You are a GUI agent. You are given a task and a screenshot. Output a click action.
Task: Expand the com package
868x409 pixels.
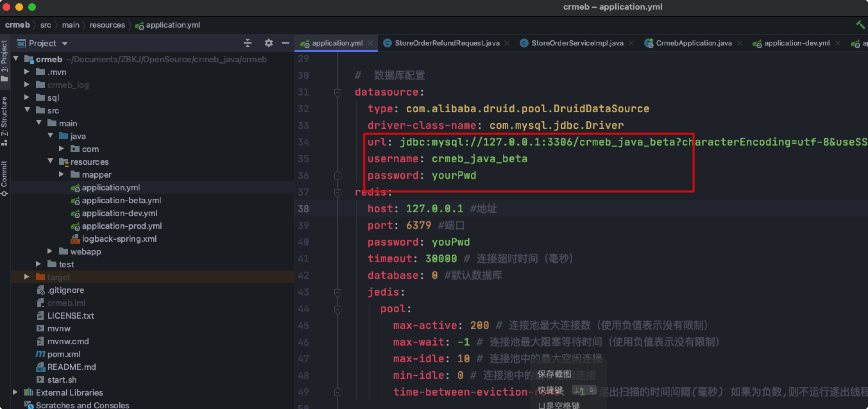[61, 148]
